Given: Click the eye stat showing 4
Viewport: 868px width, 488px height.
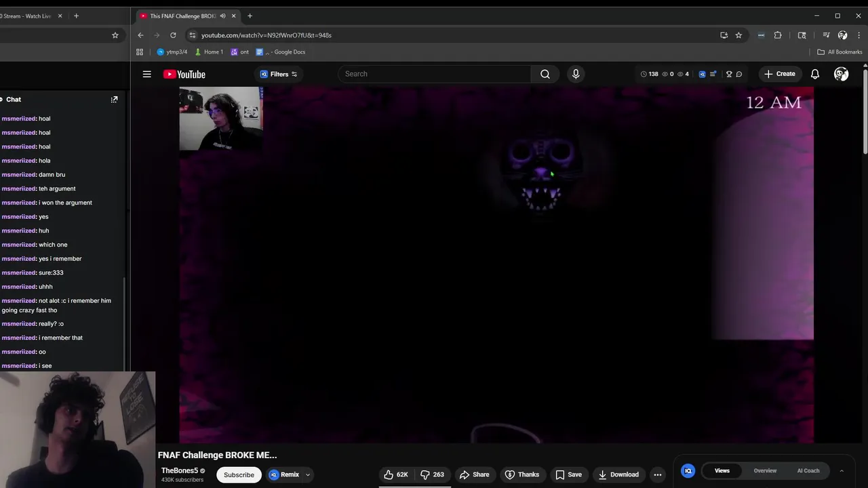Looking at the screenshot, I should pyautogui.click(x=684, y=74).
